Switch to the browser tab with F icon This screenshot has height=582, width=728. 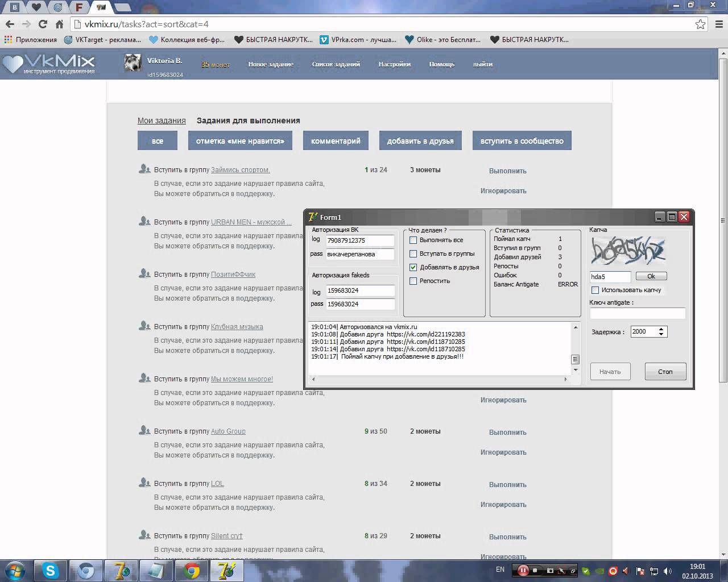coord(79,7)
